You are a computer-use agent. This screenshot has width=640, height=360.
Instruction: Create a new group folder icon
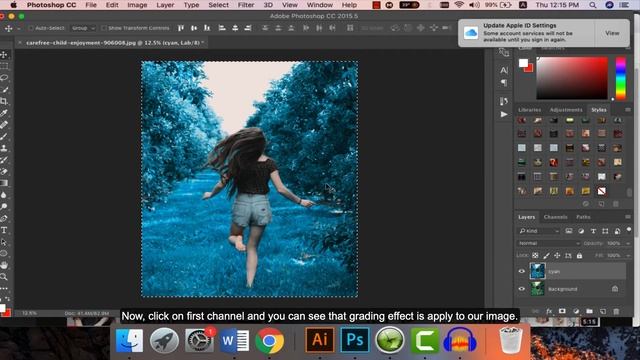coord(589,311)
